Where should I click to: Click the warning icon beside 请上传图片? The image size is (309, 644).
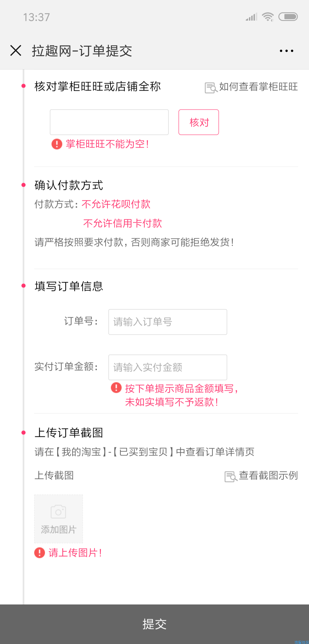[39, 553]
